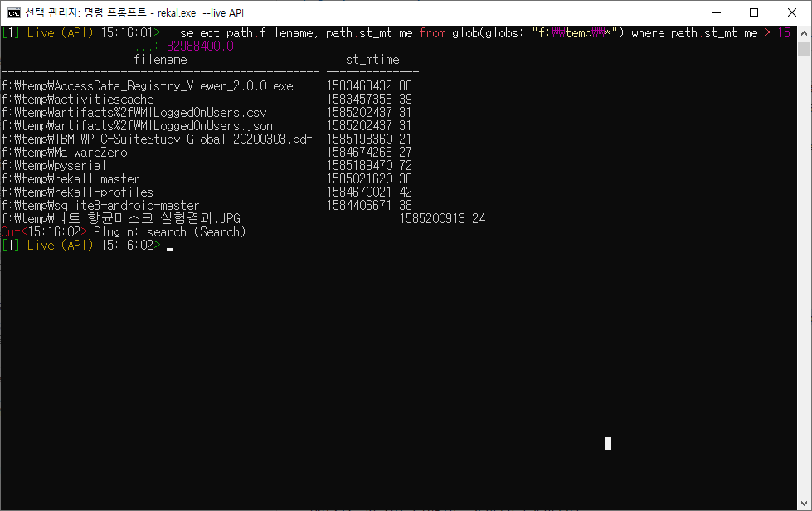The height and width of the screenshot is (511, 812).
Task: Click the f:\temp\MalwareZero row
Action: (x=64, y=153)
